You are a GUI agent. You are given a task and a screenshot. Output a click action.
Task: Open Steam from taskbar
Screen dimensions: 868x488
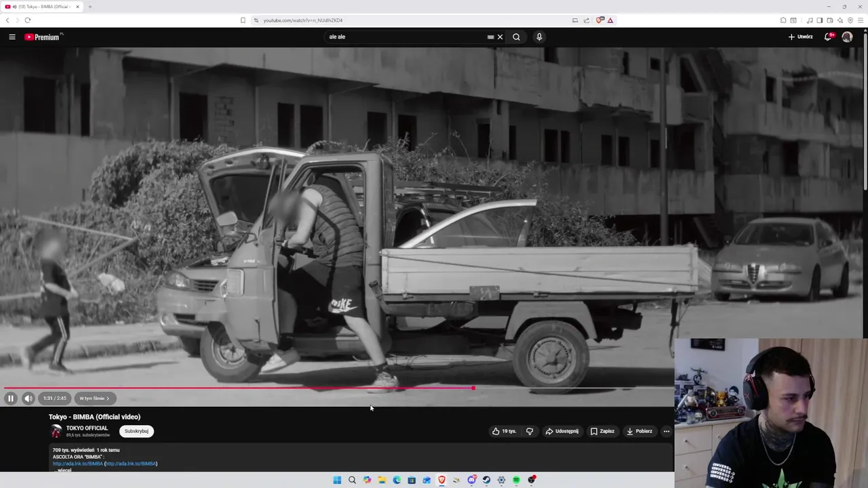486,480
